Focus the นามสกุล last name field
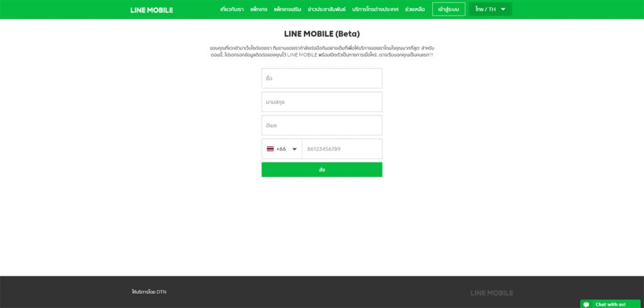Image resolution: width=644 pixels, height=308 pixels. point(321,101)
